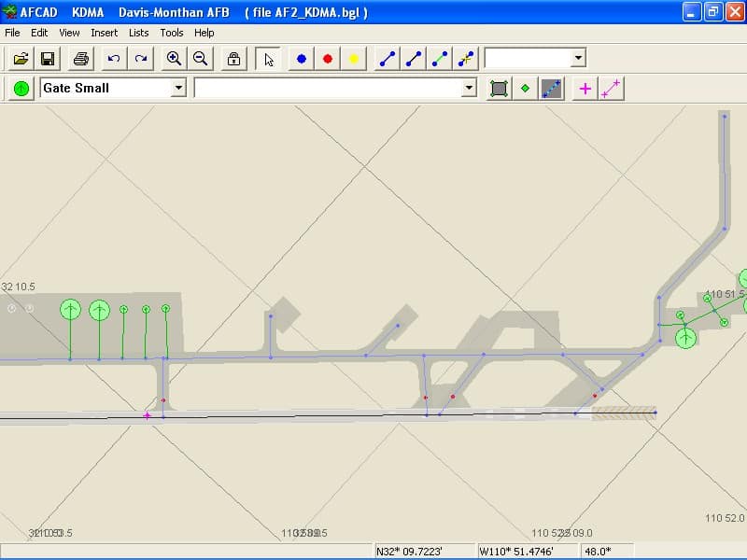Zoom out with the magnifier minus
This screenshot has height=560, width=747.
tap(200, 59)
